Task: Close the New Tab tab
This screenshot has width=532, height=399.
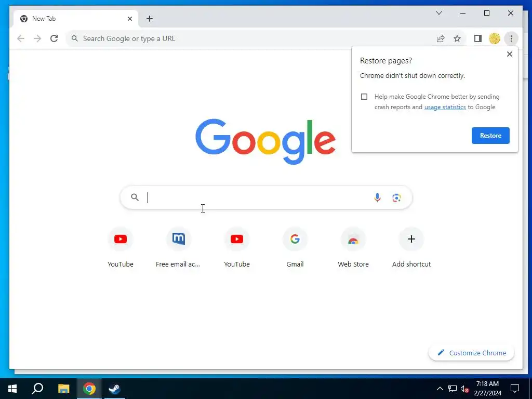Action: pyautogui.click(x=129, y=19)
